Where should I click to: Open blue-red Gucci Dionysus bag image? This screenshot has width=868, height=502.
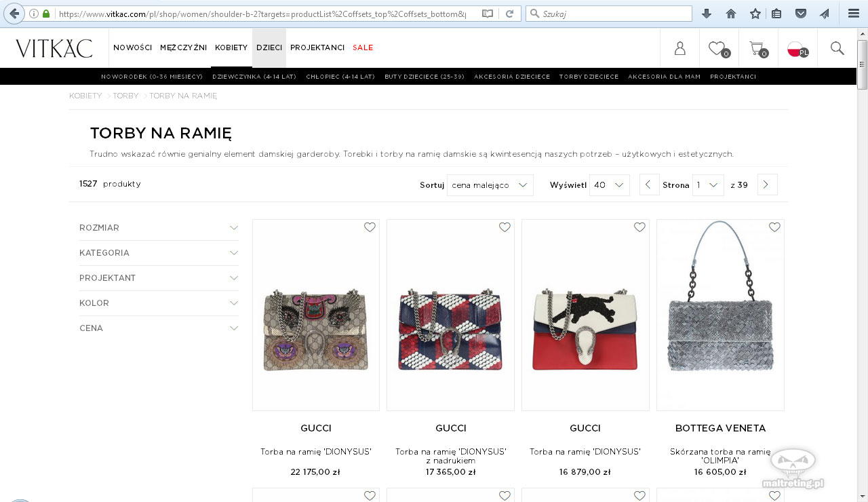coord(450,315)
